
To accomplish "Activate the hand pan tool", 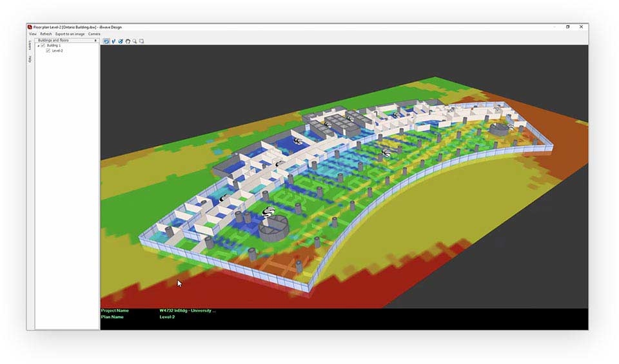I will (128, 41).
